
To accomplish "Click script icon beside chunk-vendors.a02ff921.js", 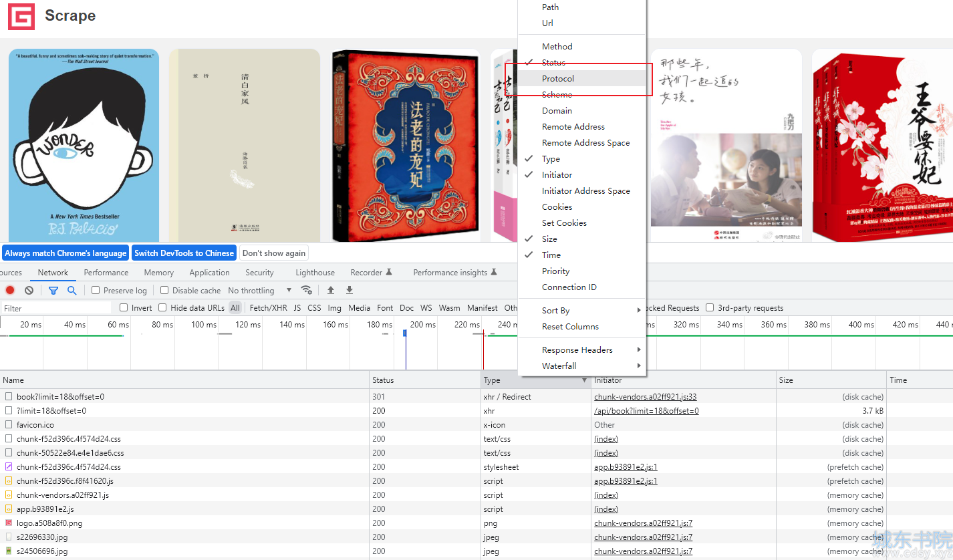I will pos(9,495).
